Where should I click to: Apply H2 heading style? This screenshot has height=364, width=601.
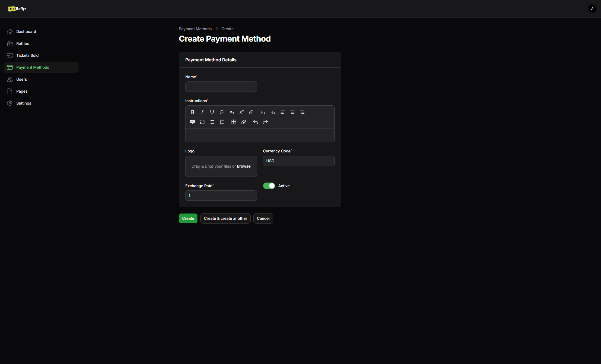tap(263, 112)
